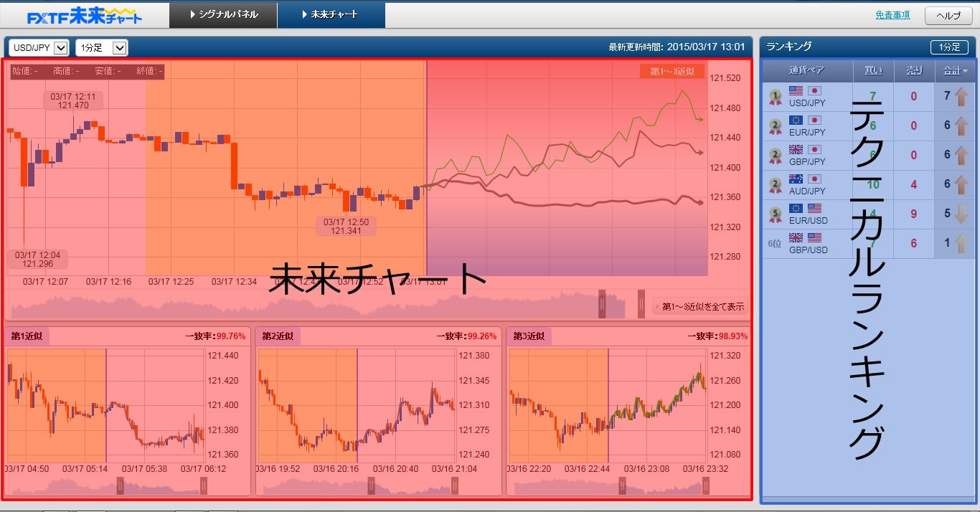Click the USD/JPY flag pair icon
Viewport: 980px width, 512px height.
(x=805, y=91)
